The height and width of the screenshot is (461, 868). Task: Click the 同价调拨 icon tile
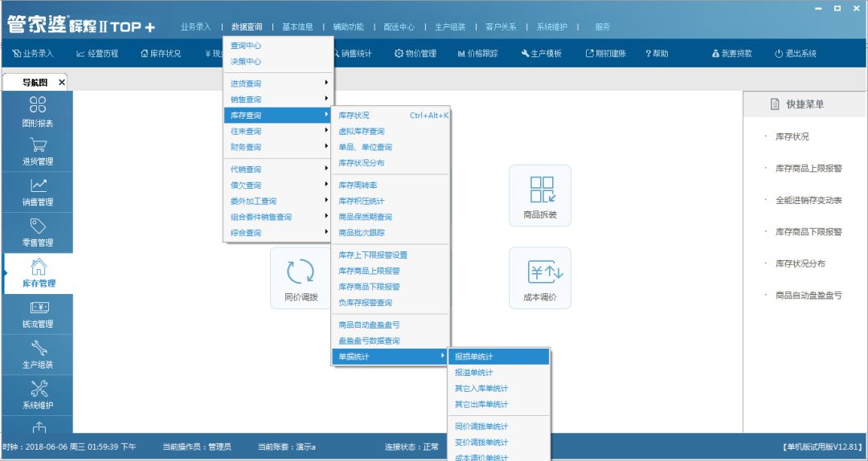click(301, 278)
